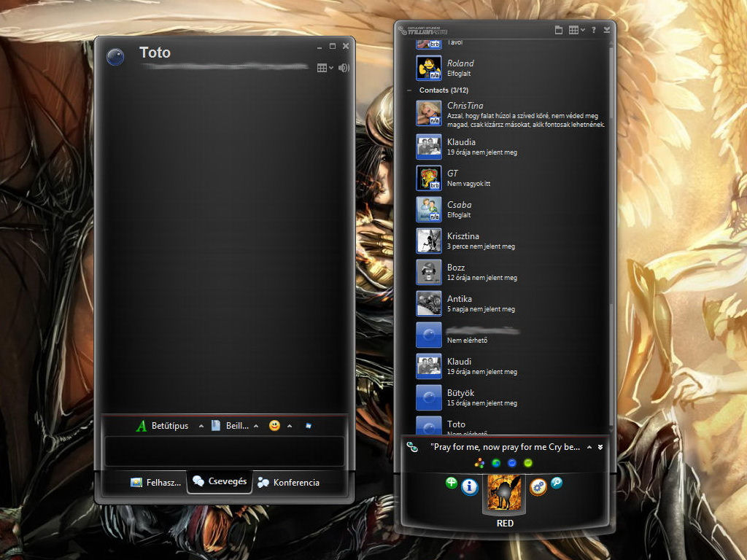Viewport: 747px width, 560px height.
Task: Open the Beill... paste dropdown arrow
Action: (x=255, y=426)
